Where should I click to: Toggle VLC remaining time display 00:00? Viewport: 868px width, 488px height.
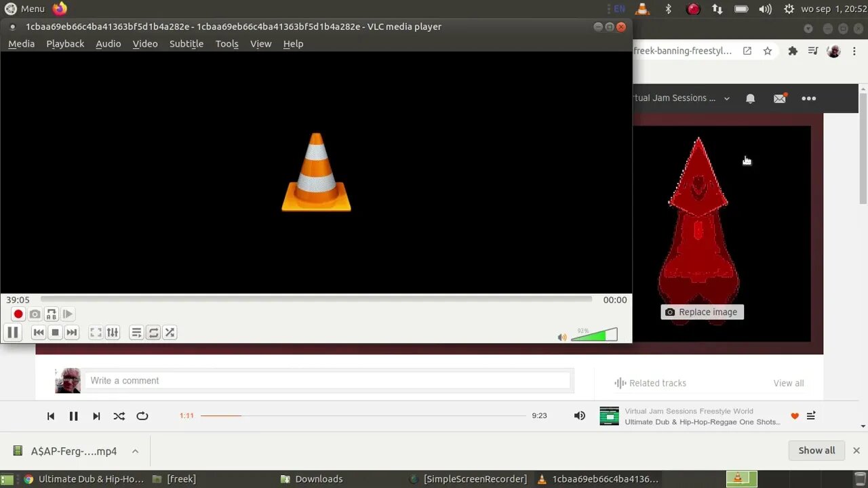point(615,300)
